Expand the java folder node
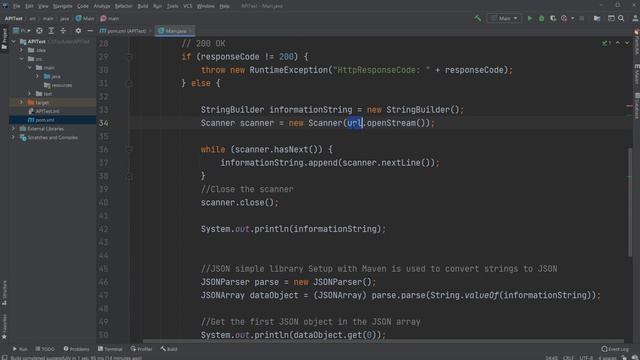Screen dimensions: 640x360 coord(38,76)
